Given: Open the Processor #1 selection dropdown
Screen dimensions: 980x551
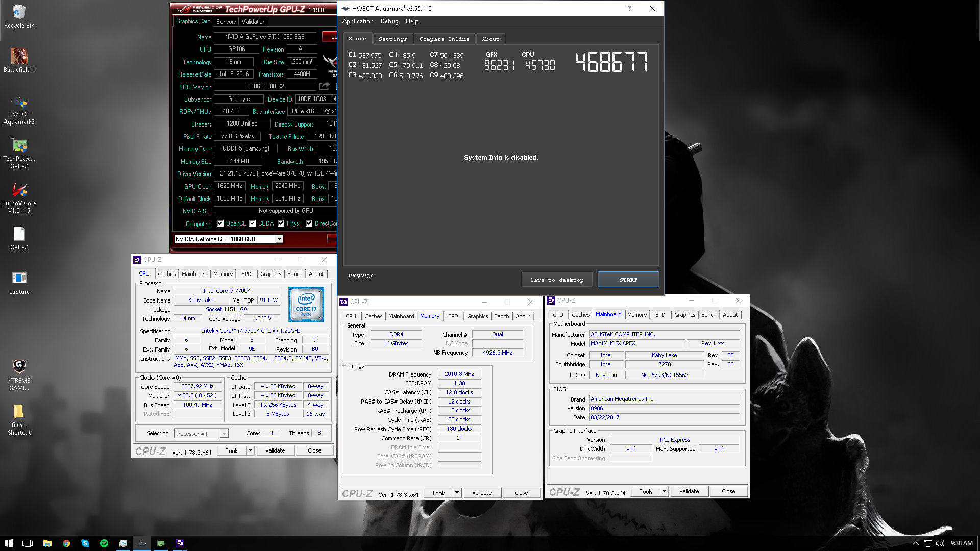Looking at the screenshot, I should (224, 434).
